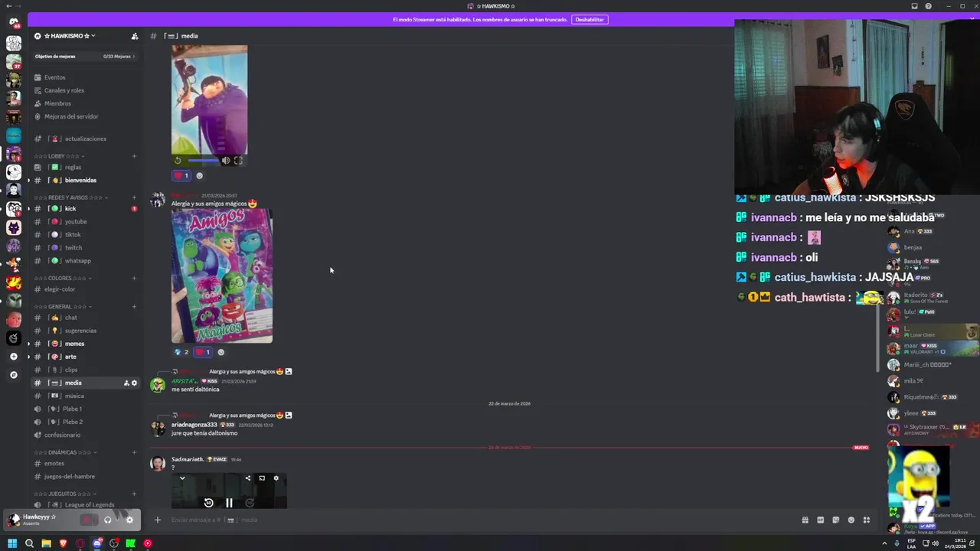Share the Sadmarieth video via share icon
Screen dimensions: 980x551
point(247,478)
